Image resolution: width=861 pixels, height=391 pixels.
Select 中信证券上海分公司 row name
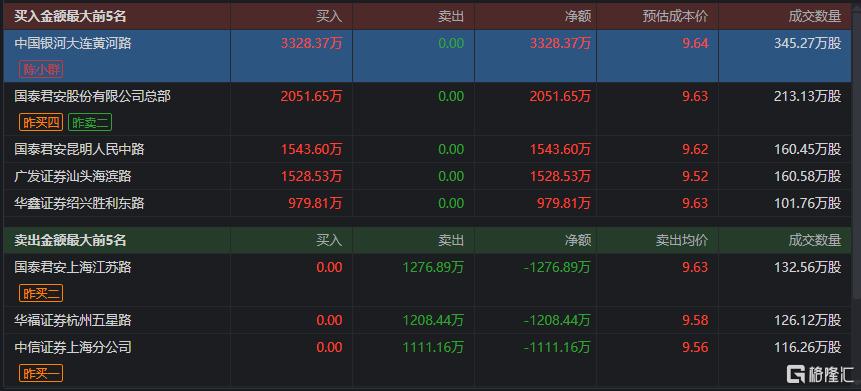pos(73,347)
